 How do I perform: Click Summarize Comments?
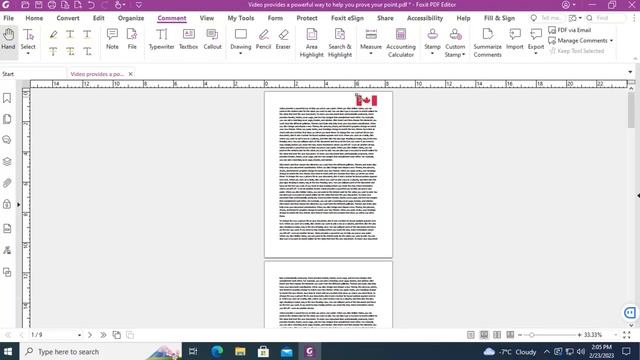[487, 43]
